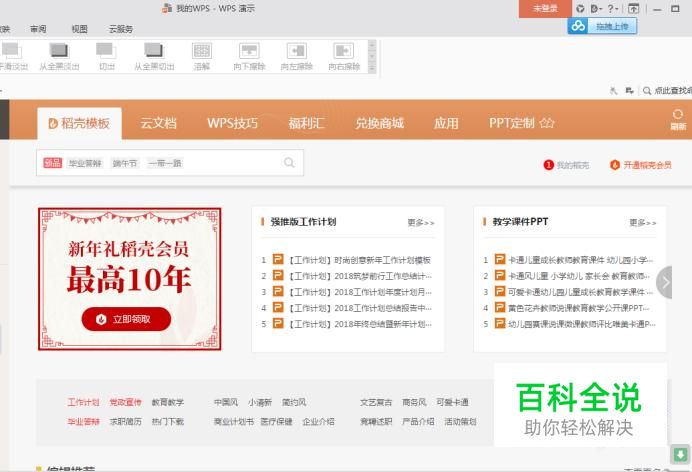Click 开通稻壳会员 membership link
This screenshot has height=472, width=692.
point(641,165)
